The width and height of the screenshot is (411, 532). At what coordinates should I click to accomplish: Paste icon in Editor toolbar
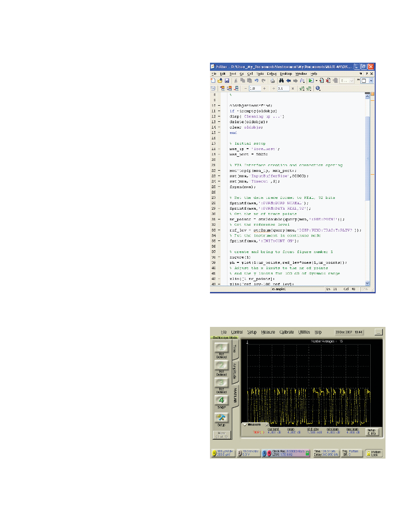[249, 81]
